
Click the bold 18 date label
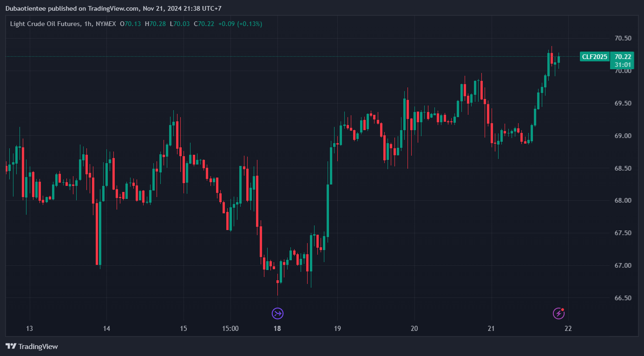click(x=277, y=329)
